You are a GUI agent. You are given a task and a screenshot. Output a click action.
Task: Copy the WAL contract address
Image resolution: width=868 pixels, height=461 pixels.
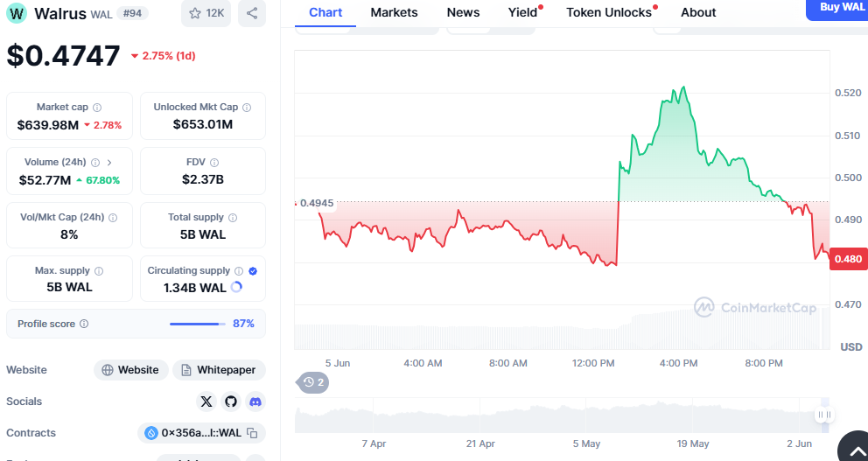pos(252,433)
